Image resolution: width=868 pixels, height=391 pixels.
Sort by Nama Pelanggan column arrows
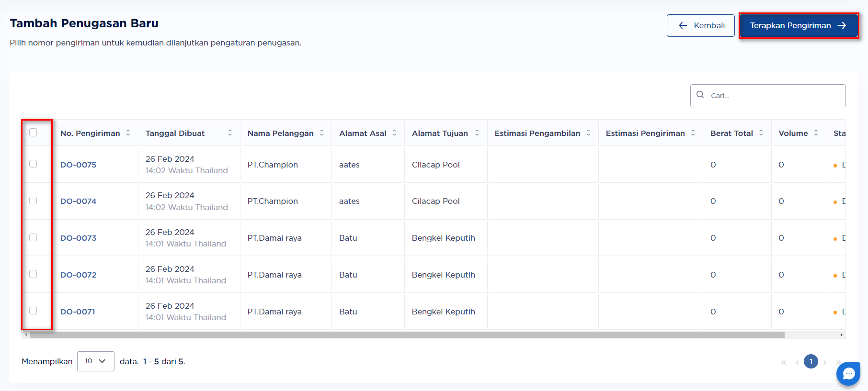pyautogui.click(x=322, y=133)
